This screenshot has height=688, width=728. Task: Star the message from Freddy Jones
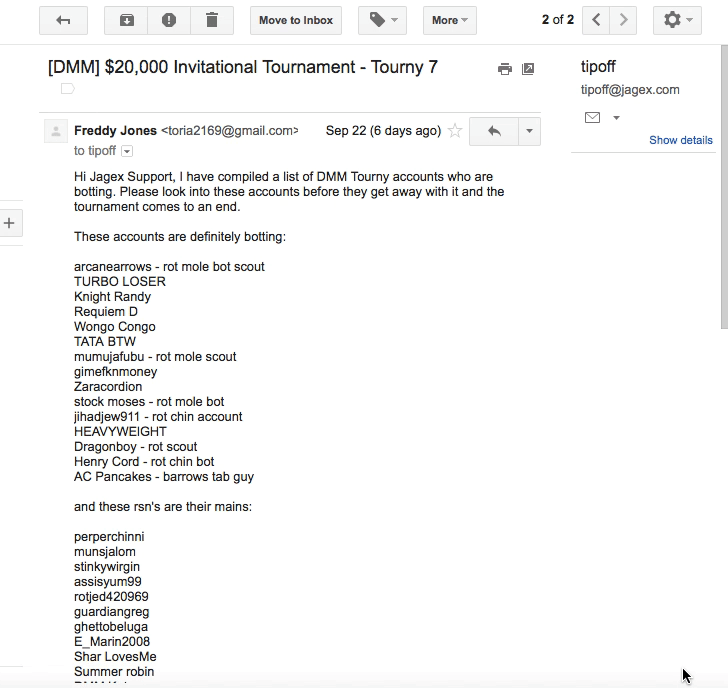[455, 131]
